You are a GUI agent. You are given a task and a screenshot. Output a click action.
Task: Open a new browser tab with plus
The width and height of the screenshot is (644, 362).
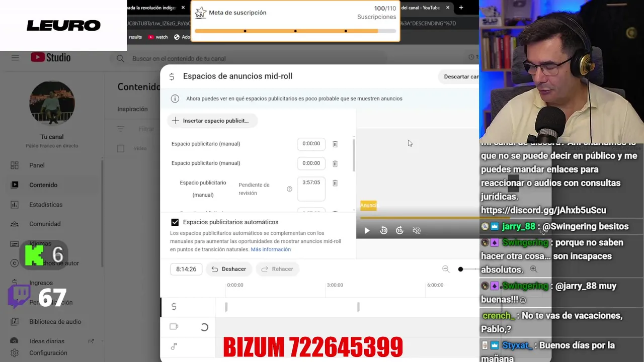[x=461, y=8]
